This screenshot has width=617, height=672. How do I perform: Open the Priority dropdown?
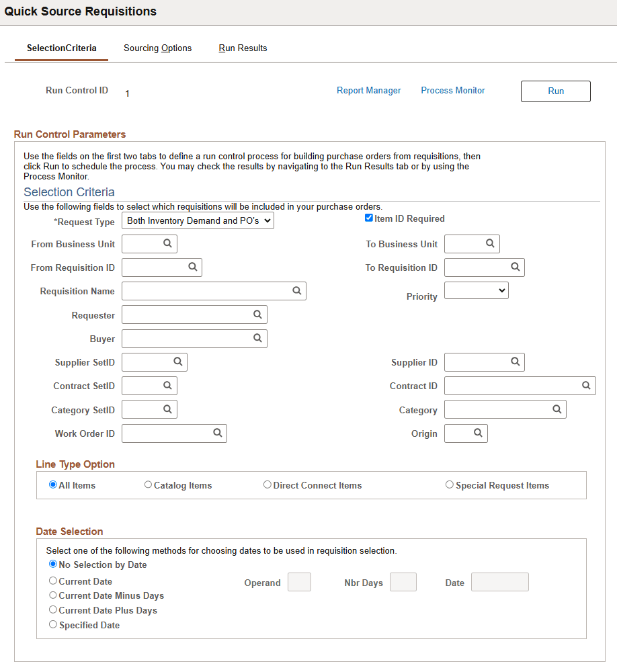click(x=476, y=290)
